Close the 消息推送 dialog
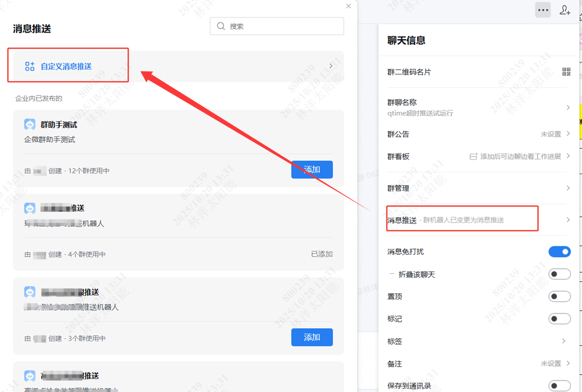Image resolution: width=582 pixels, height=392 pixels. [x=348, y=6]
